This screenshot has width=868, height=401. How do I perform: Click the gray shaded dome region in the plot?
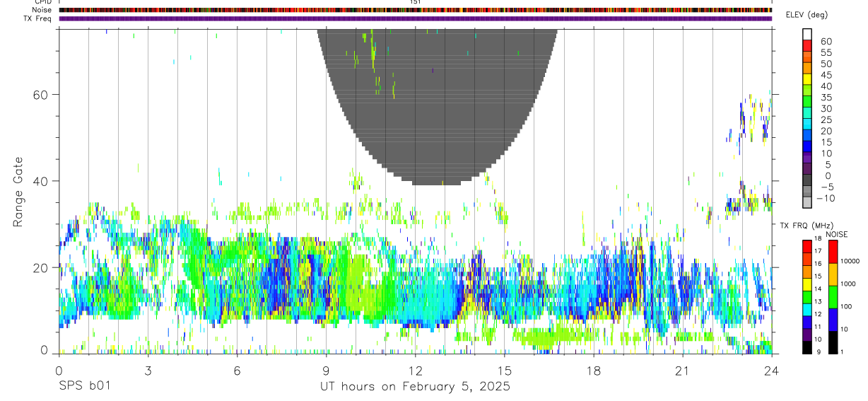coord(437,106)
